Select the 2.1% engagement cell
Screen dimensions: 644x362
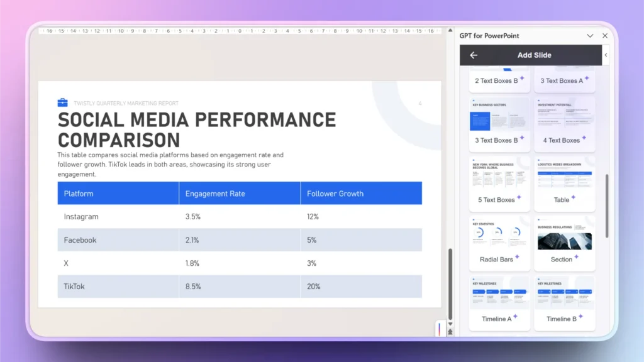[240, 239]
